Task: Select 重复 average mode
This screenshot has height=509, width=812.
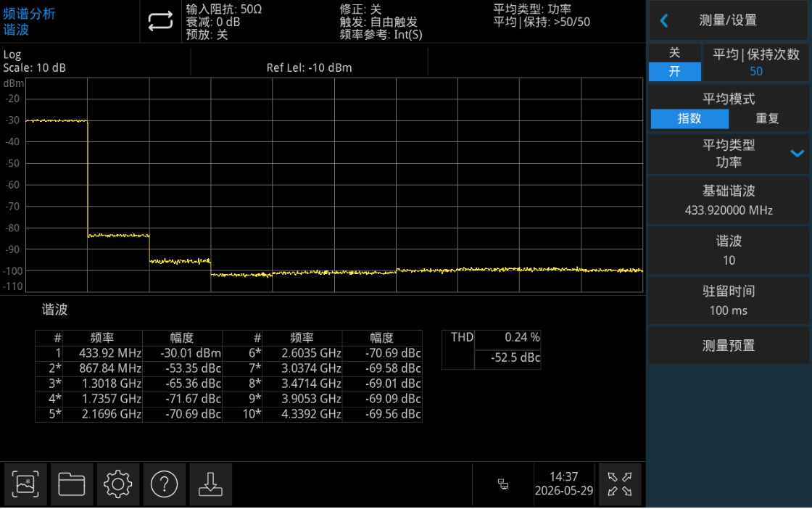Action: point(768,119)
